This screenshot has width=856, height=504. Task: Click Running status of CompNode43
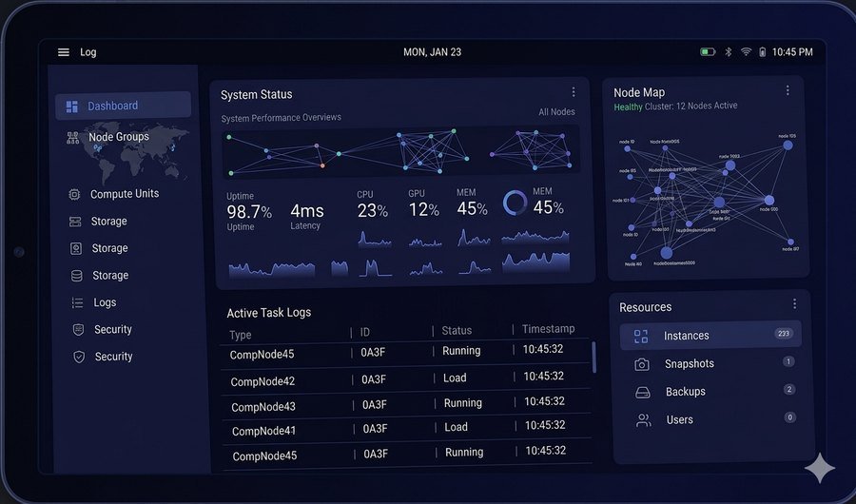pos(463,403)
